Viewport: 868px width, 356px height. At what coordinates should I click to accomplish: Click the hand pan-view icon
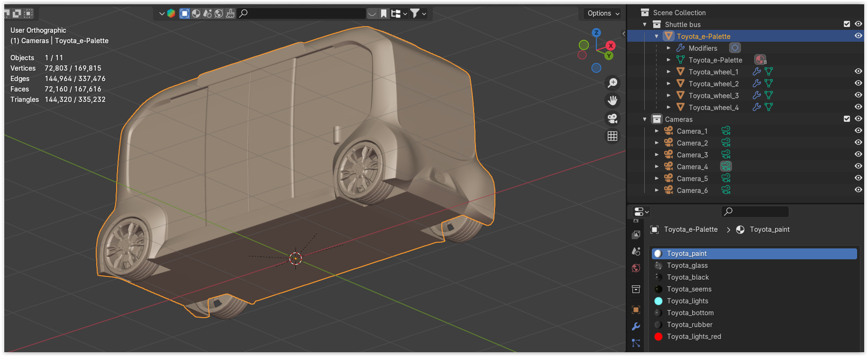point(612,100)
